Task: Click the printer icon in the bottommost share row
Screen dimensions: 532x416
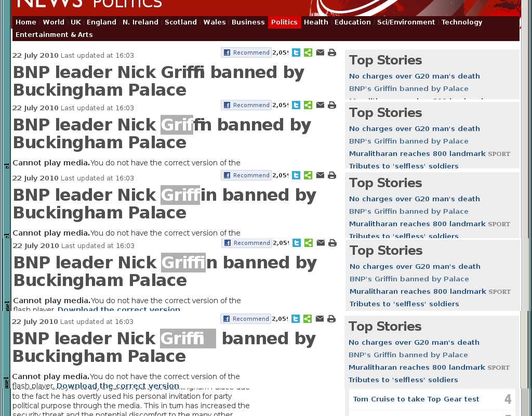Action: 331,319
